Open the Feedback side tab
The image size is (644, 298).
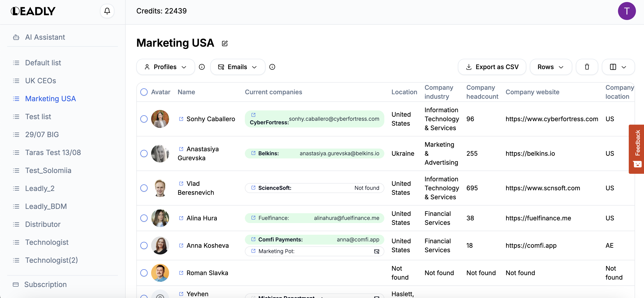637,149
